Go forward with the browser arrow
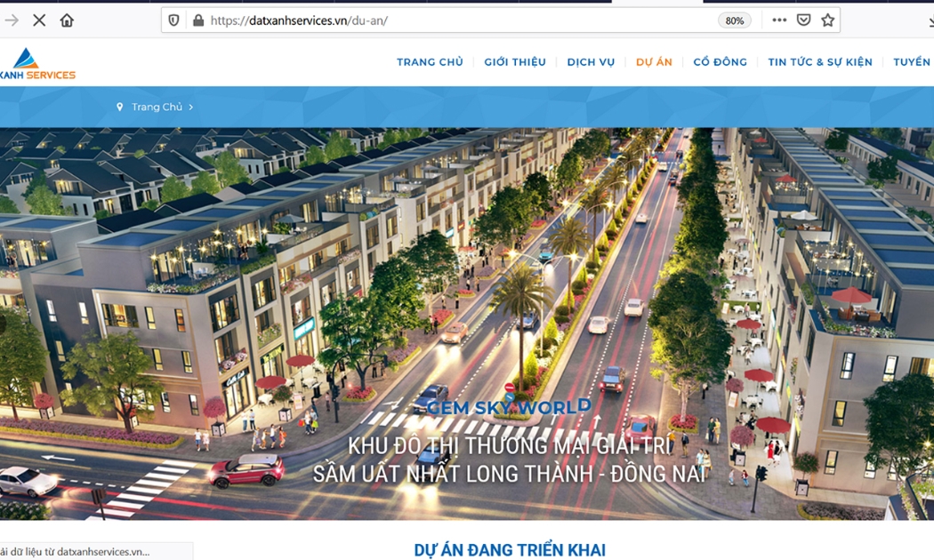The width and height of the screenshot is (934, 560). (x=12, y=20)
